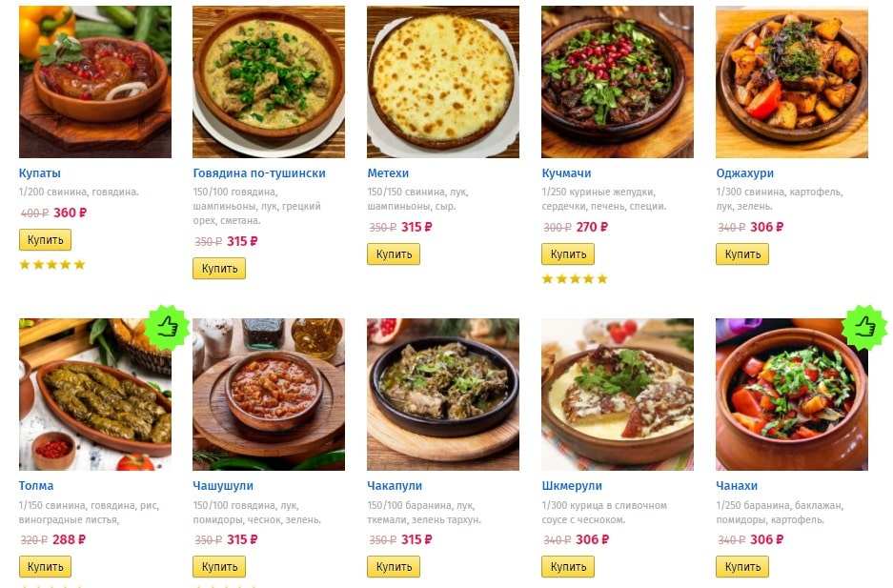Open the Оджахури dish photo

pos(792,82)
